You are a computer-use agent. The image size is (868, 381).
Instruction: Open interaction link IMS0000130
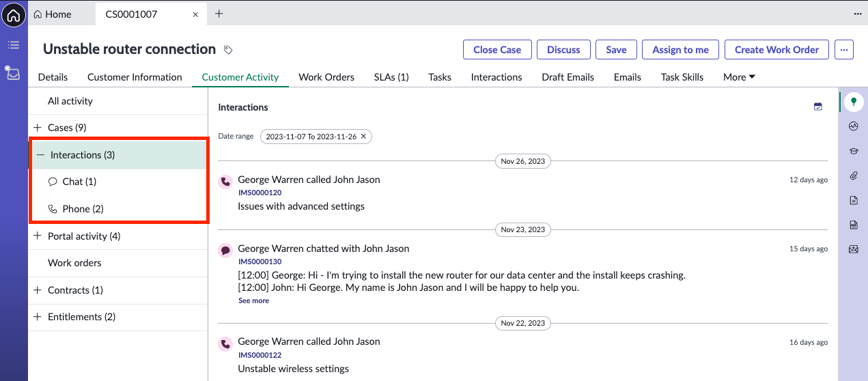click(x=260, y=262)
